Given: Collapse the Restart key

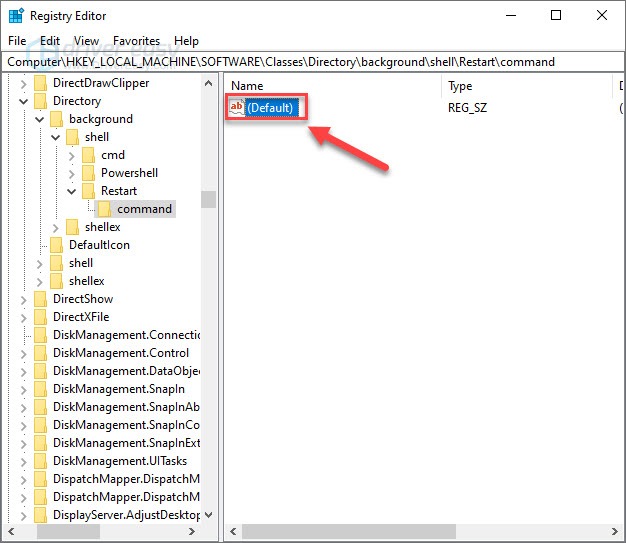Looking at the screenshot, I should [71, 191].
